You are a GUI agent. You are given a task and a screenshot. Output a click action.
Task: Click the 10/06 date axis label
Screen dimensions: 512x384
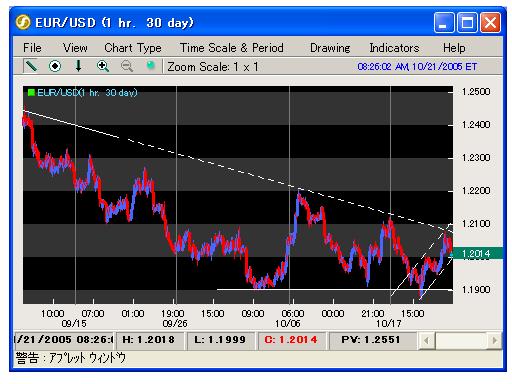(288, 323)
